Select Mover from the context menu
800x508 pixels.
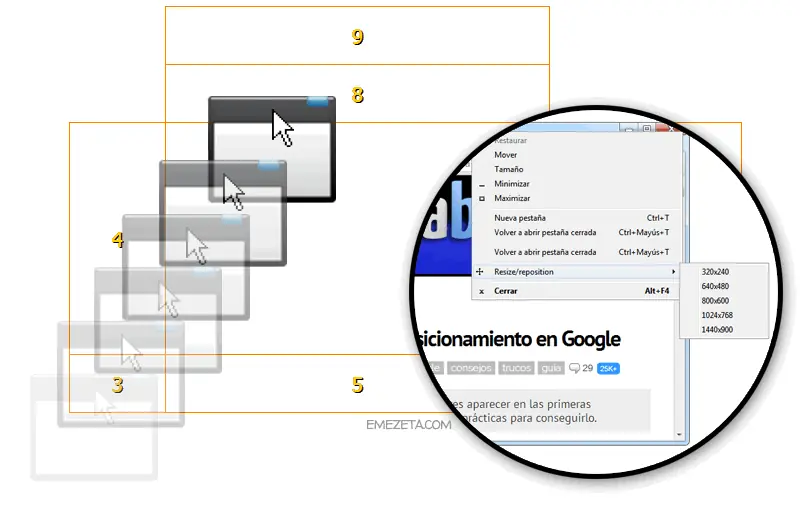577,155
